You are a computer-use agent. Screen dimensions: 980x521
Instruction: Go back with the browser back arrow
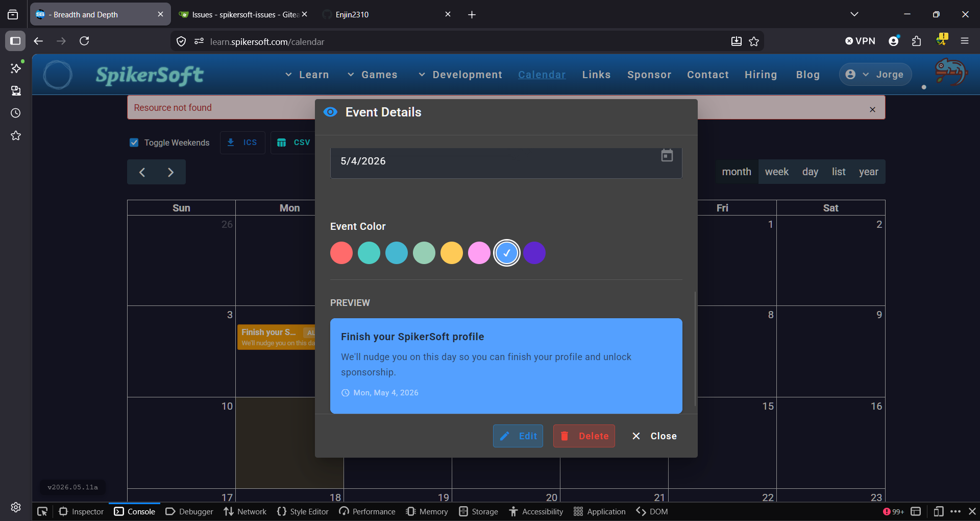[x=38, y=41]
